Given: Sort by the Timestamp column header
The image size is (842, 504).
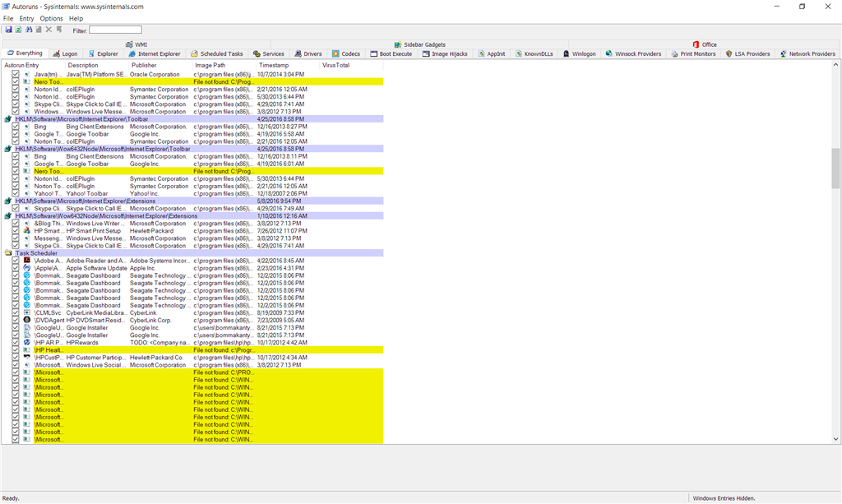Looking at the screenshot, I should point(288,65).
